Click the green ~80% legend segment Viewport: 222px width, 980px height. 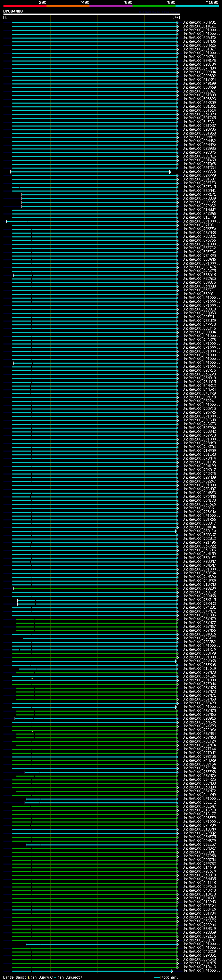[154, 6]
